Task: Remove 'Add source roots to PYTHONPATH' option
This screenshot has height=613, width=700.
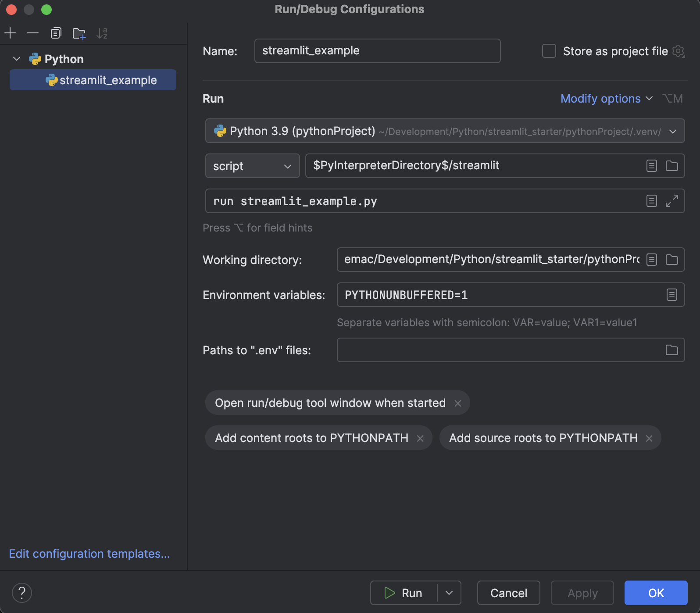Action: (649, 438)
